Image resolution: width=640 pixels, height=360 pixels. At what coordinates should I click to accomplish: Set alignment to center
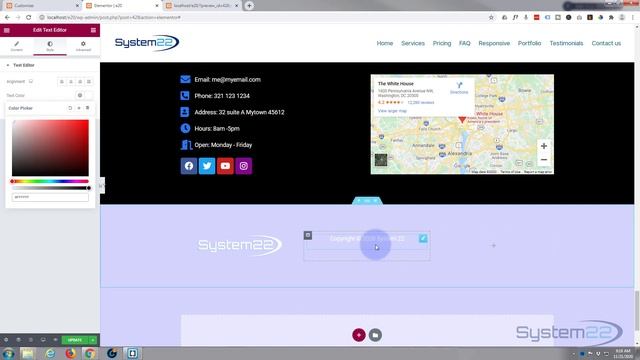71,82
